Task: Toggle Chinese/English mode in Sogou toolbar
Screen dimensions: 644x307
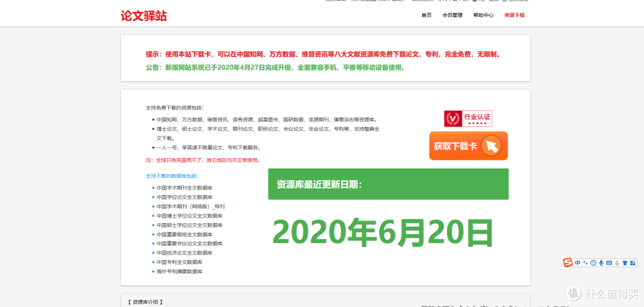Action: point(577,263)
